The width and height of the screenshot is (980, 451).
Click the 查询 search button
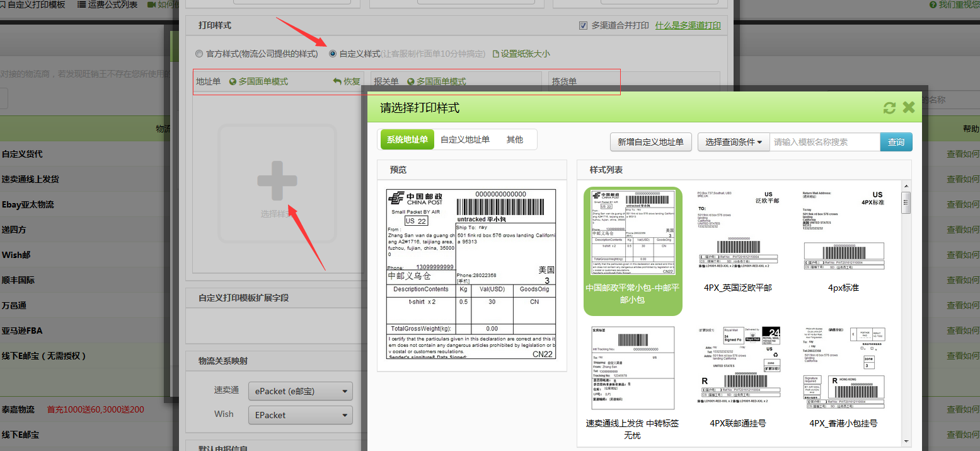pyautogui.click(x=896, y=142)
